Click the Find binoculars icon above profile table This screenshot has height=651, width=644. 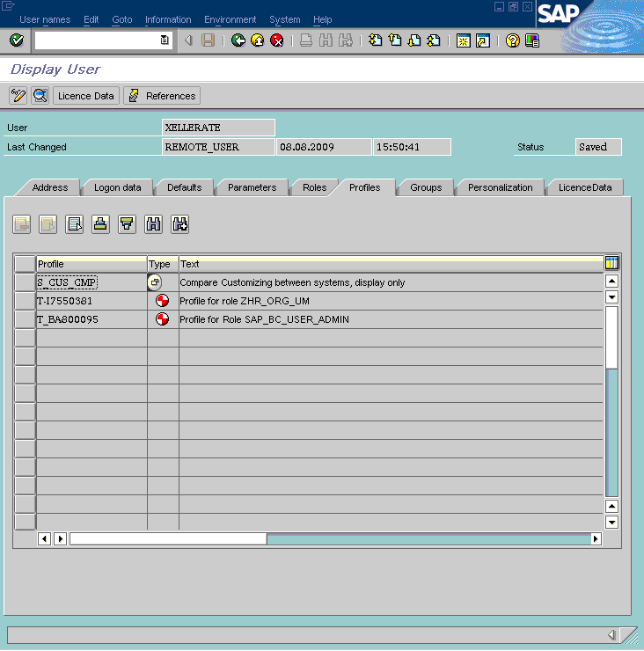click(153, 224)
